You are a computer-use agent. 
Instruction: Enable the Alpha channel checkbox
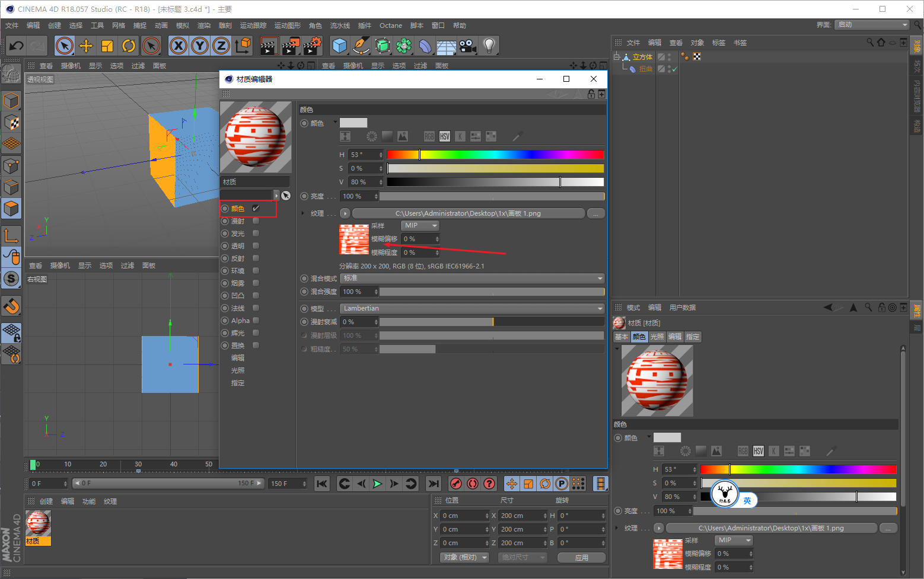(256, 321)
